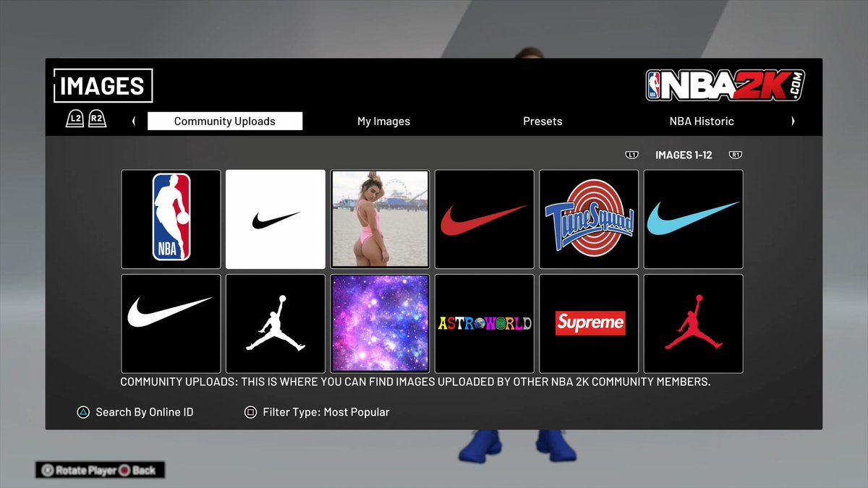Go to the Presets tab
868x488 pixels.
coord(542,121)
